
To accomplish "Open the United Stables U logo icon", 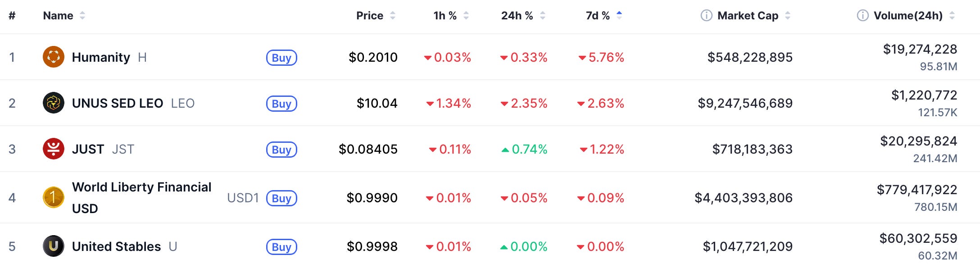I will coord(54,246).
